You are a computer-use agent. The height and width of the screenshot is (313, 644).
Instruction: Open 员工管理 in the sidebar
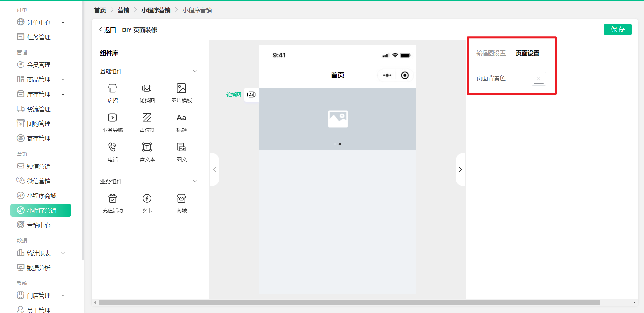(39, 310)
